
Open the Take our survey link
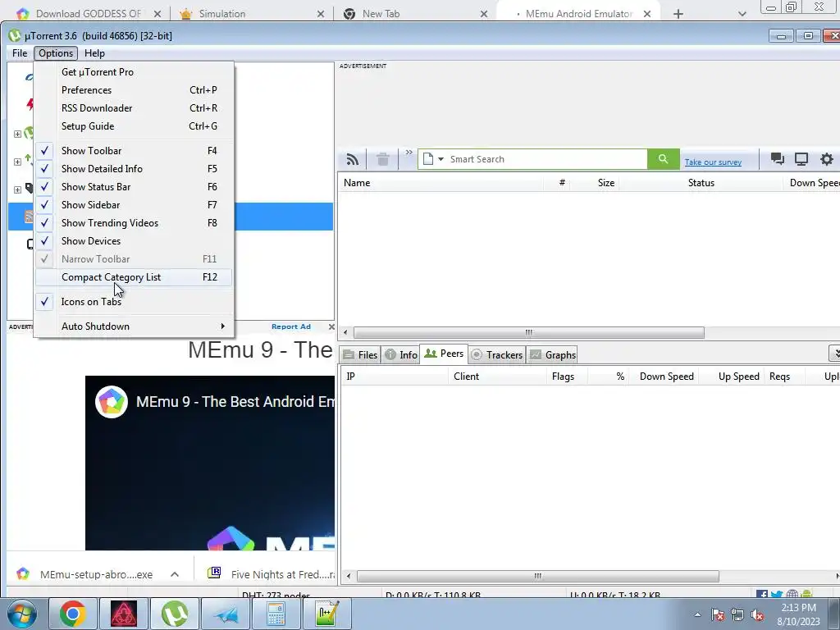point(713,162)
